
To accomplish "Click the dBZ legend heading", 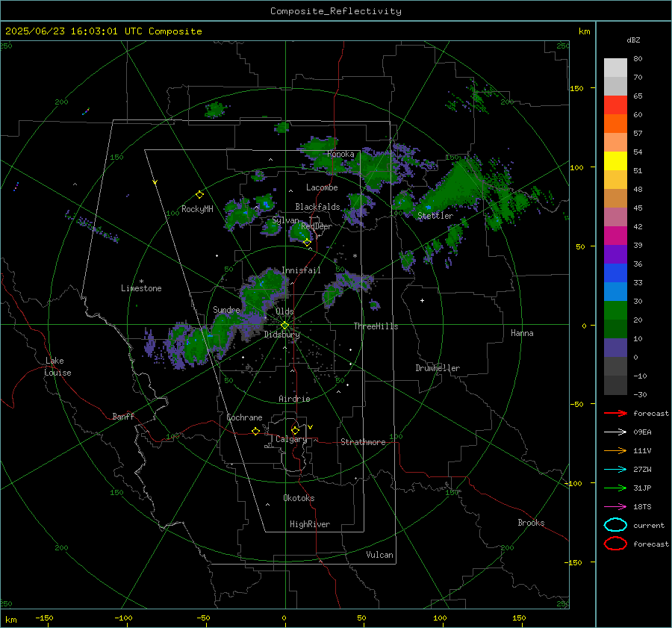I will 633,40.
